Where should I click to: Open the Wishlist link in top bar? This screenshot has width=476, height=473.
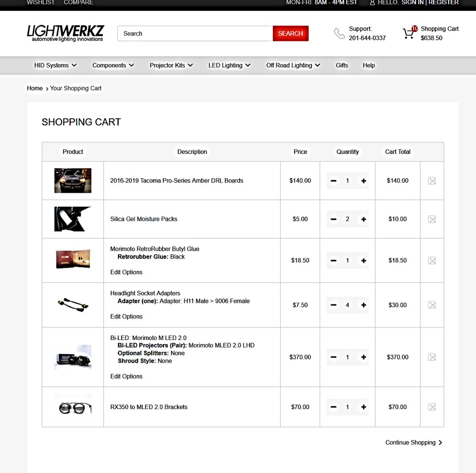(x=40, y=2)
